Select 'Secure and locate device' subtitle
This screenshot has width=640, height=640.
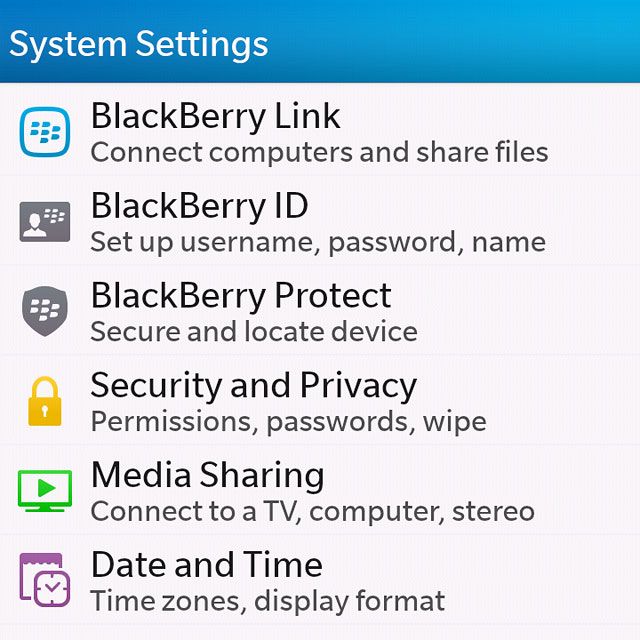point(254,331)
